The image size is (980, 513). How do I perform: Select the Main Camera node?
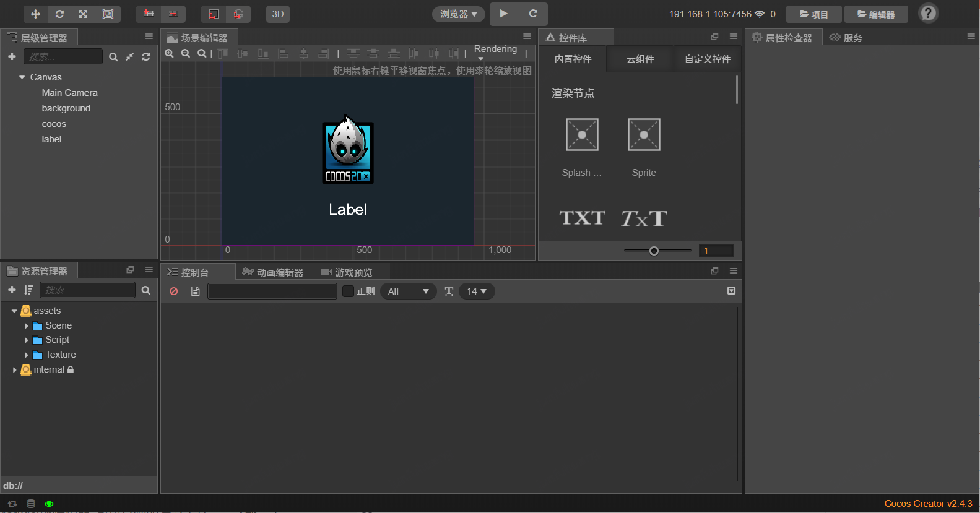point(70,93)
